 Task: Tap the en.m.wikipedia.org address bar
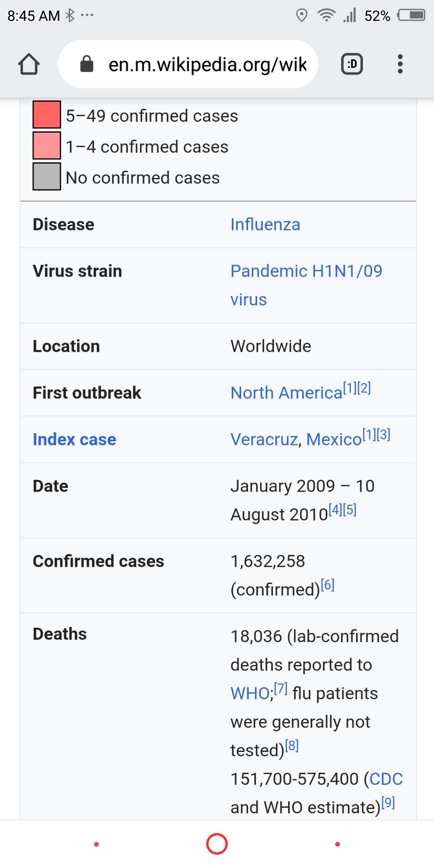(x=207, y=64)
